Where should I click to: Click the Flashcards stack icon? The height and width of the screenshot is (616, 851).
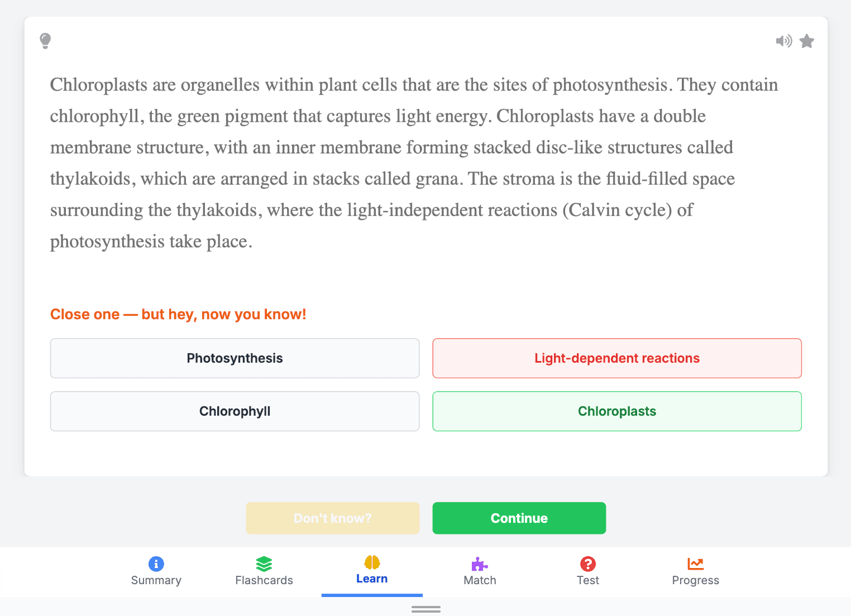pyautogui.click(x=264, y=564)
